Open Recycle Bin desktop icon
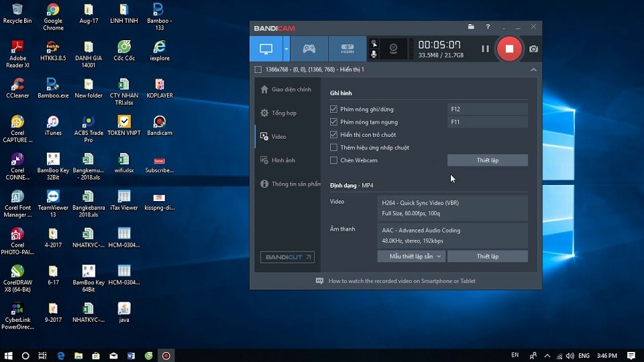Screen dimensions: 644x362 click(x=17, y=13)
